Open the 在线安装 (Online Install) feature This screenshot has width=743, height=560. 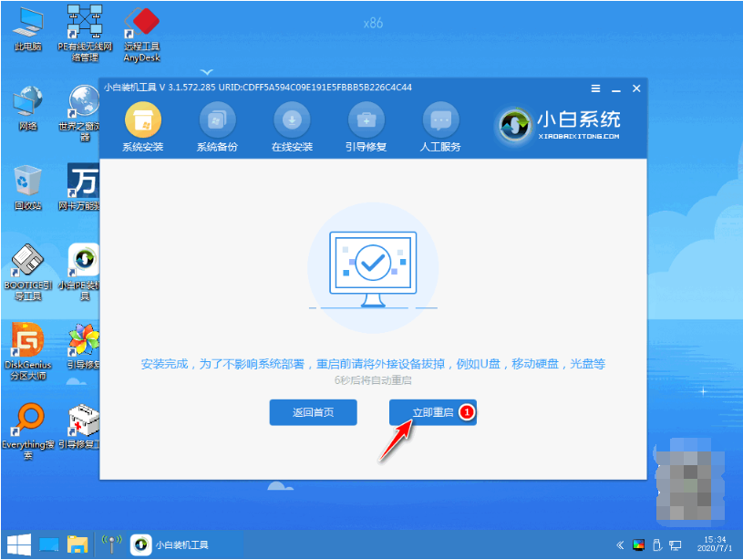pos(293,126)
